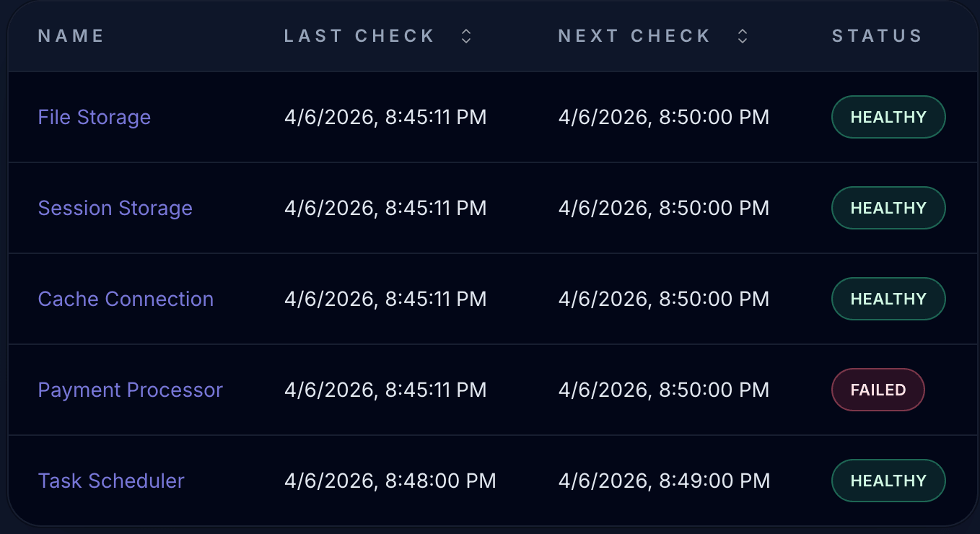Open the Cache Connection link

126,299
